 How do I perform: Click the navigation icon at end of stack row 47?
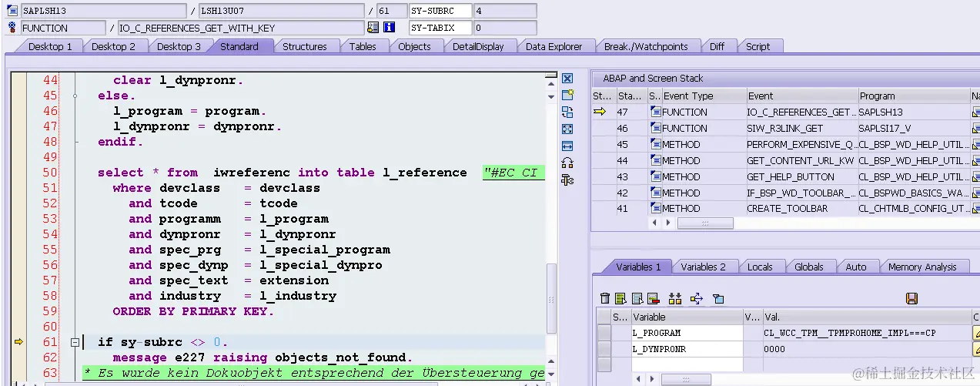pyautogui.click(x=976, y=112)
